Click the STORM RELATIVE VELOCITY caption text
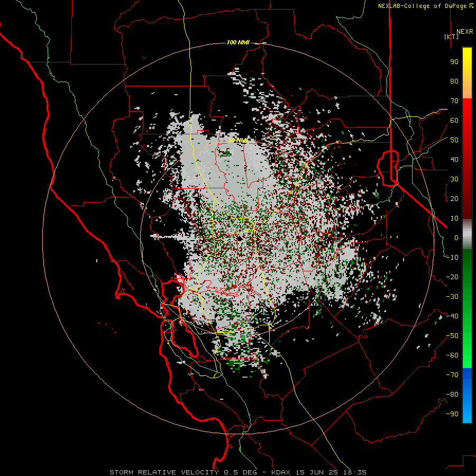This screenshot has width=476, height=476. click(x=164, y=472)
